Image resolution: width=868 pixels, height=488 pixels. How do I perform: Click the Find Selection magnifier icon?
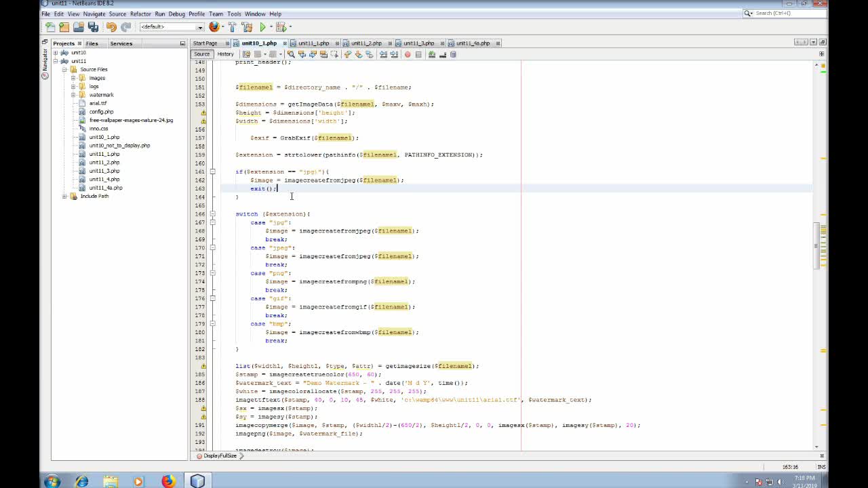(x=291, y=54)
